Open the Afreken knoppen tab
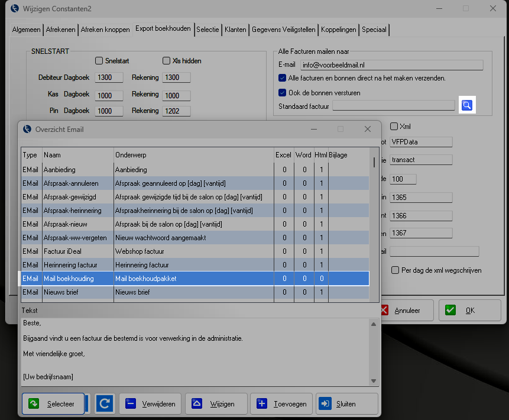The height and width of the screenshot is (420, 509). pyautogui.click(x=105, y=30)
